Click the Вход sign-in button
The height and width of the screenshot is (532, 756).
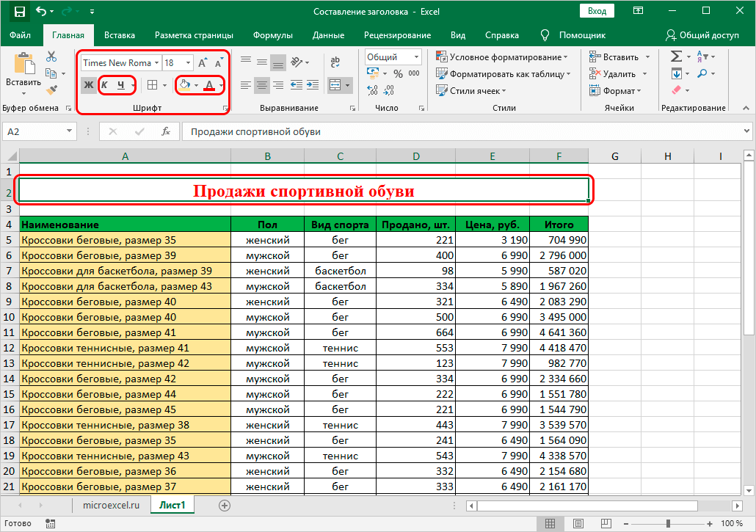[x=597, y=11]
